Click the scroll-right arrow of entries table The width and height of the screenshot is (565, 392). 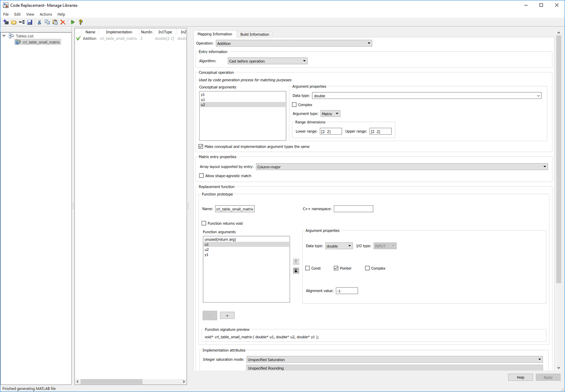pos(184,382)
